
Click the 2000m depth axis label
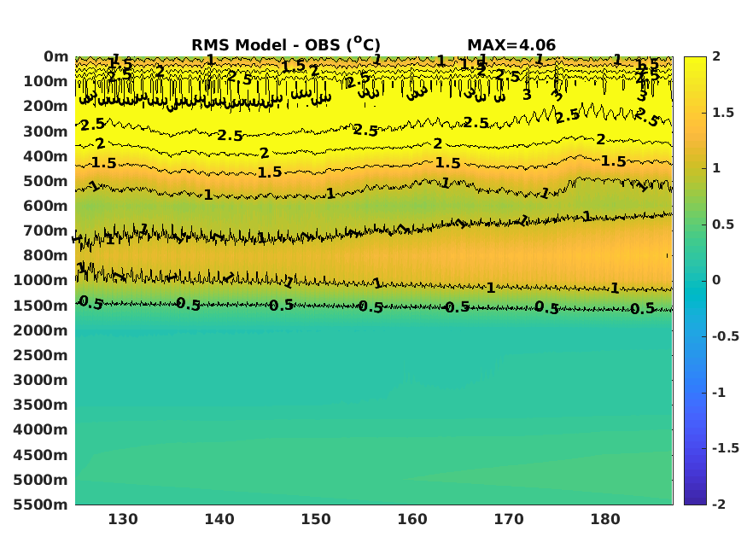click(41, 330)
